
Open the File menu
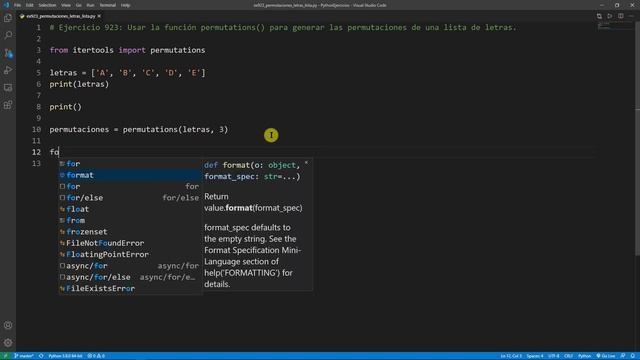click(x=17, y=5)
